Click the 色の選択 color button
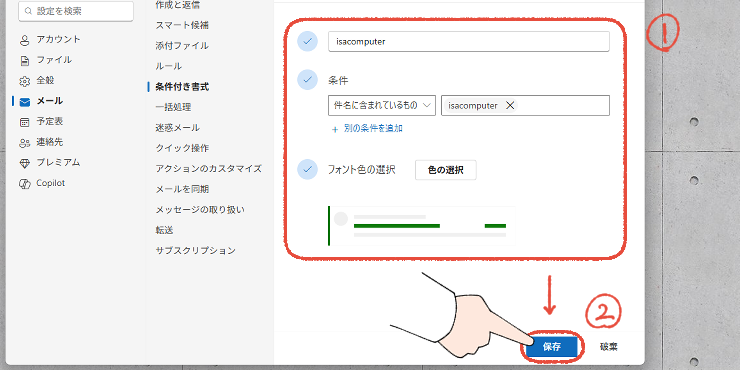This screenshot has height=370, width=740. pyautogui.click(x=446, y=170)
